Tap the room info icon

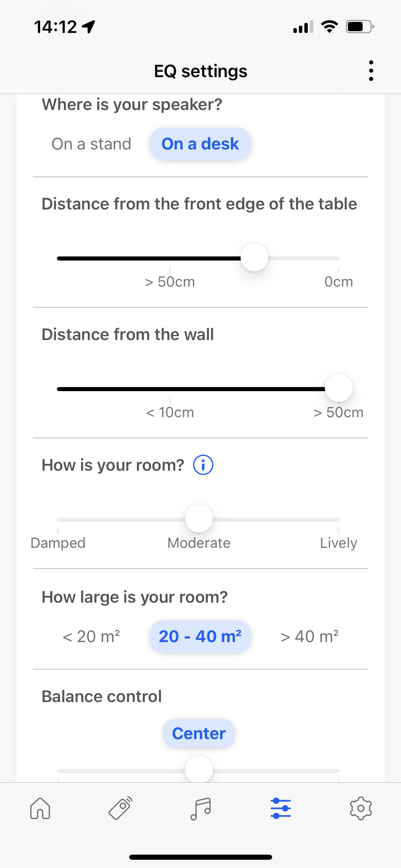pyautogui.click(x=203, y=465)
